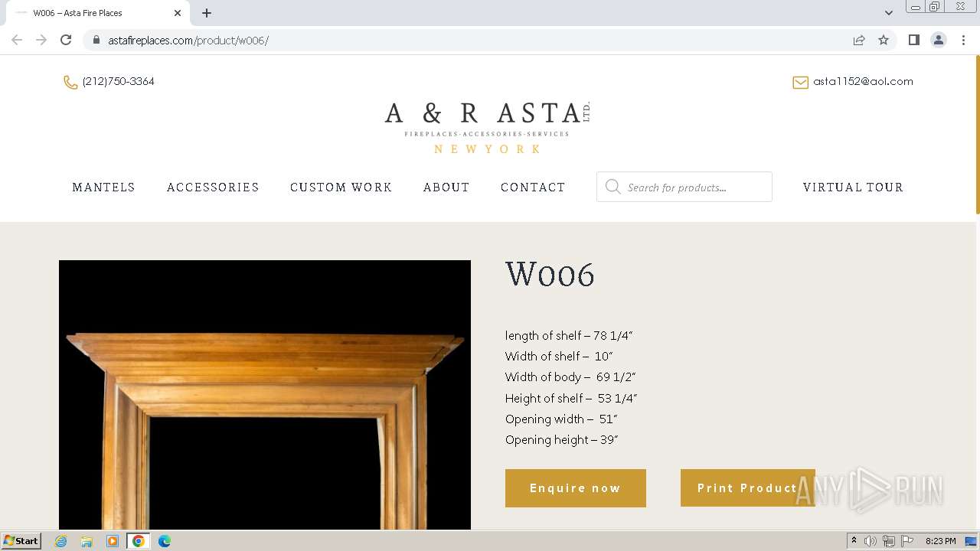Click the W006 mantel product image

[265, 395]
